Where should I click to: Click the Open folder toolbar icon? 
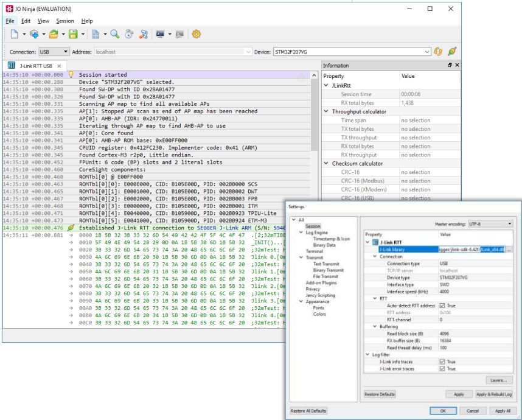54,34
